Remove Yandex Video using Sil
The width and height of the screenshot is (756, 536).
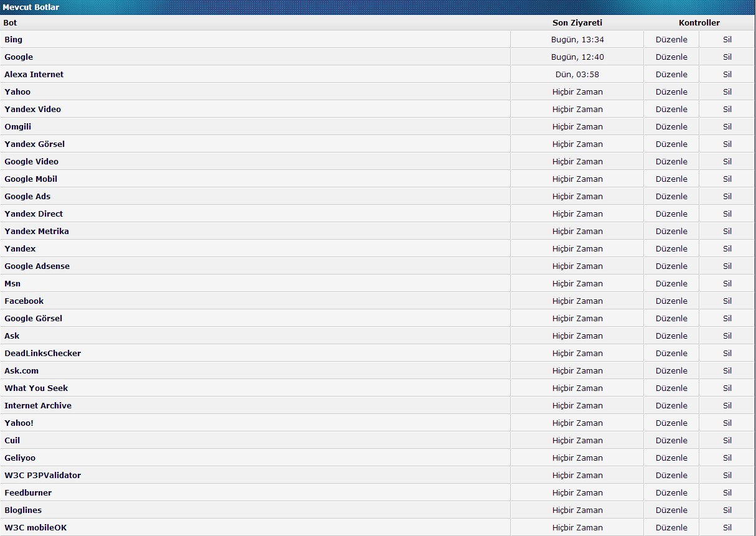[x=727, y=109]
